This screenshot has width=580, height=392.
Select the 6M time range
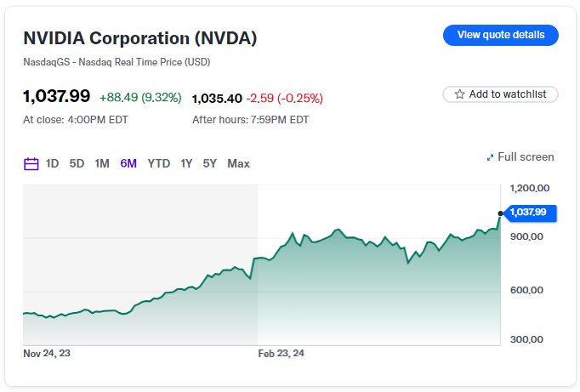(128, 163)
